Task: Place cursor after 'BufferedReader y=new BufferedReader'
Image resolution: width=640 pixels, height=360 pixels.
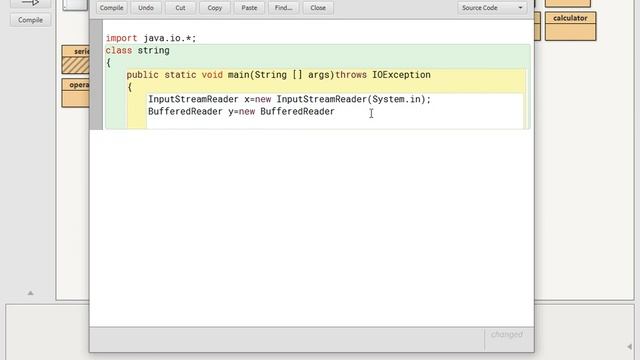Action: pyautogui.click(x=336, y=111)
